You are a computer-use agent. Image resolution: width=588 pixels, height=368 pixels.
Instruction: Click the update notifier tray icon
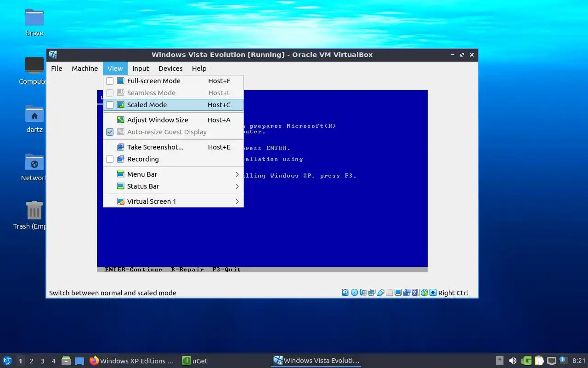(563, 360)
